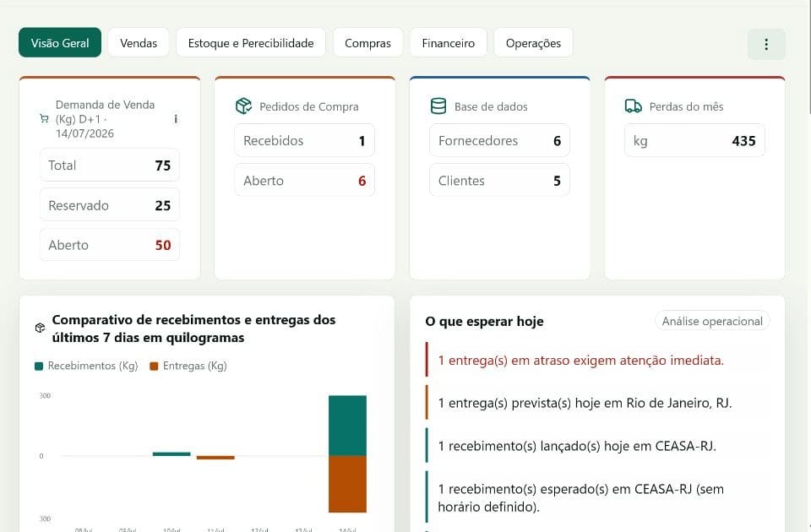This screenshot has width=811, height=532.
Task: Click the kg 435 losses row
Action: click(694, 141)
